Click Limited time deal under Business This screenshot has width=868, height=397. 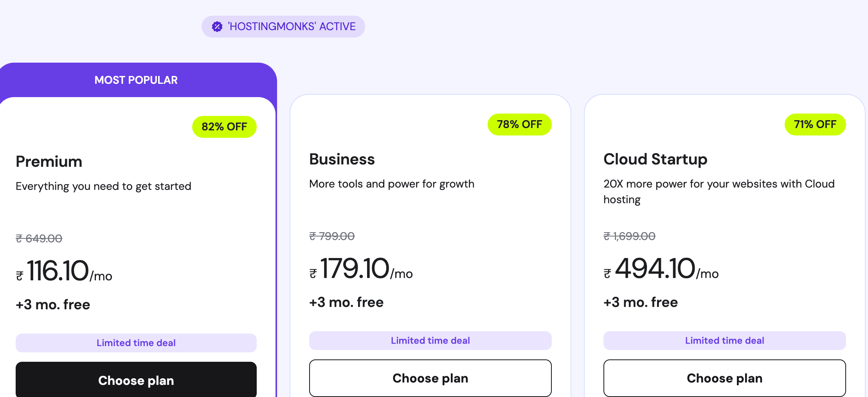[x=430, y=341]
